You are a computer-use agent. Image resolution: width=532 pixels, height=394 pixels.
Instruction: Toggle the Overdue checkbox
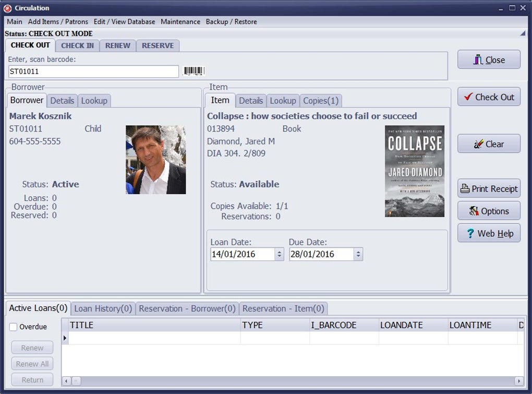[13, 327]
